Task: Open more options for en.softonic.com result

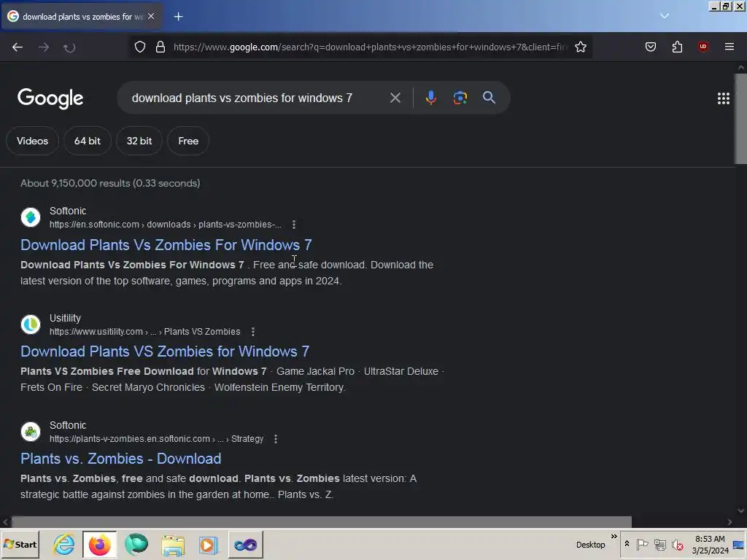Action: point(294,225)
